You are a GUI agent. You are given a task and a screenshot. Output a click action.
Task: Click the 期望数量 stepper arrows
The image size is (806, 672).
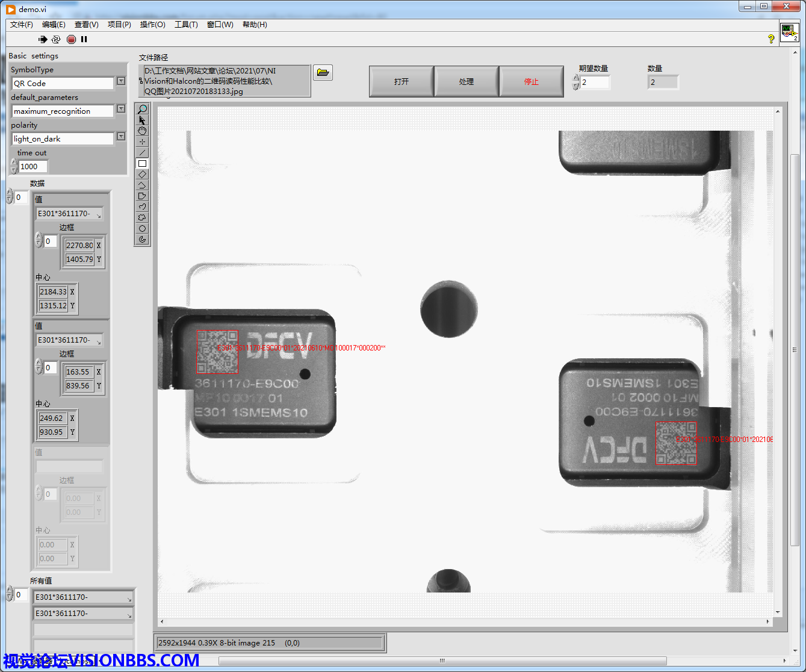(576, 82)
